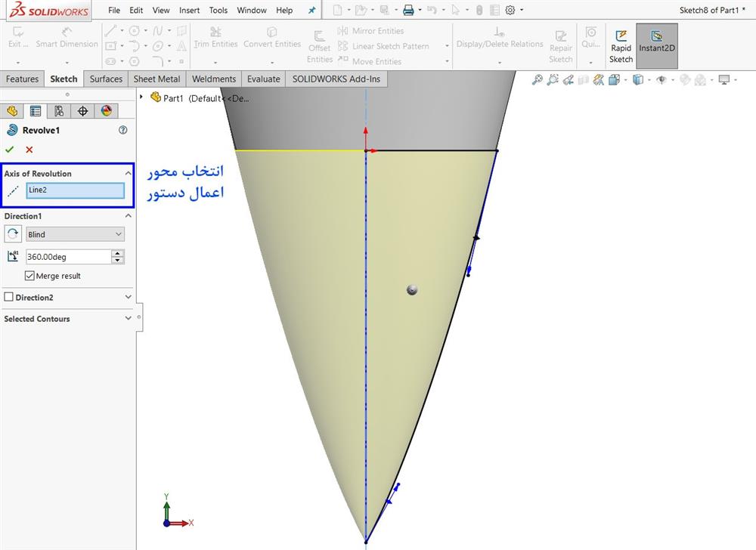
Task: Open the Blind revolve type dropdown
Action: [74, 234]
